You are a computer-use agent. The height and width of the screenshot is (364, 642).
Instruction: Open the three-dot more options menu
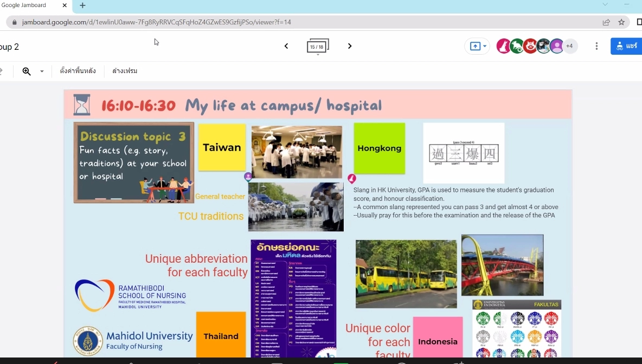(596, 46)
